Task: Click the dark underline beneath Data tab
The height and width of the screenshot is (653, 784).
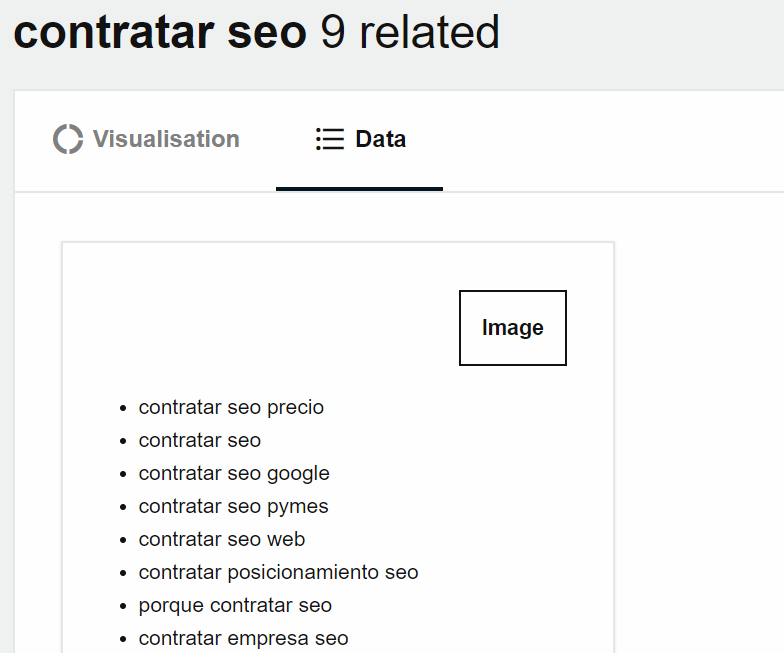Action: 359,188
